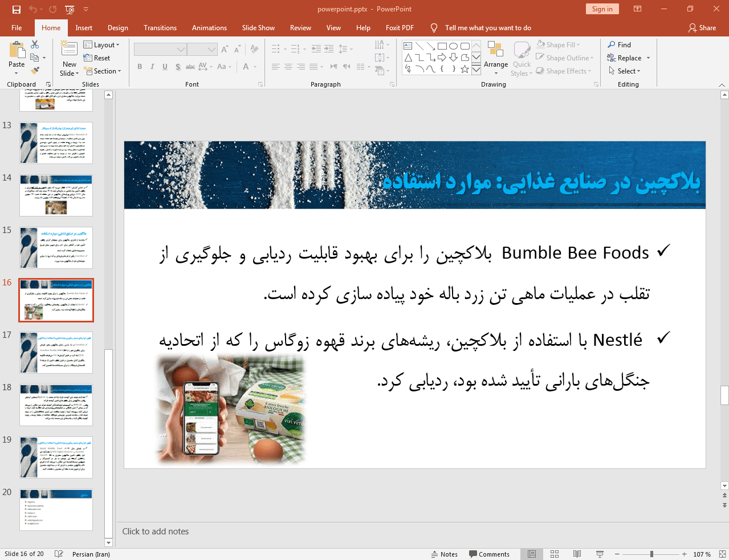Switch to the Transitions tab

[x=160, y=28]
